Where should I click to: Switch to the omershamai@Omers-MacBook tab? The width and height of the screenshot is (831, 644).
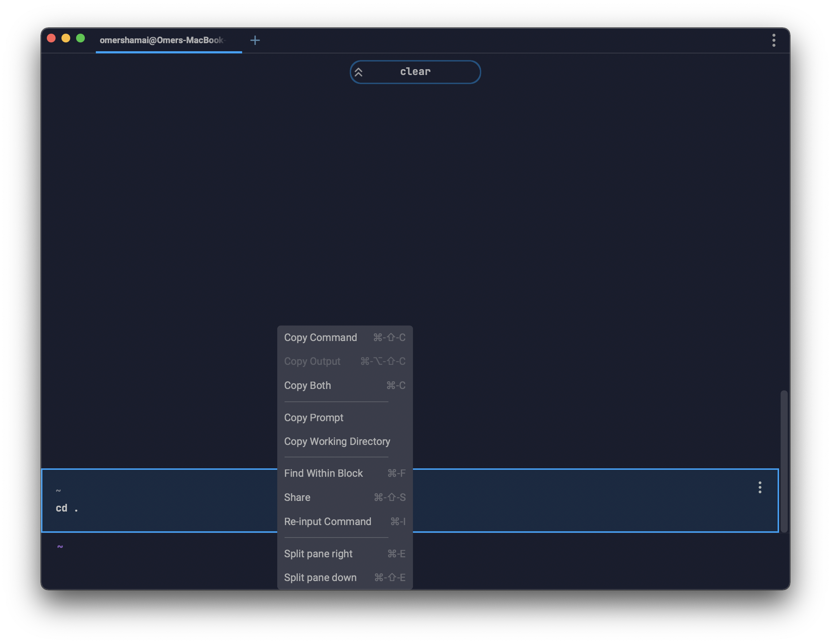click(x=163, y=40)
